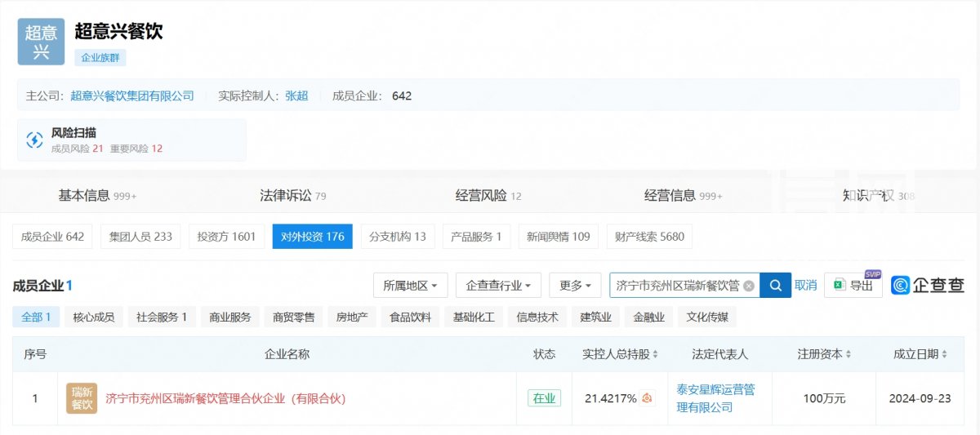The image size is (980, 435).
Task: Clear the search field with the X icon
Action: click(749, 286)
